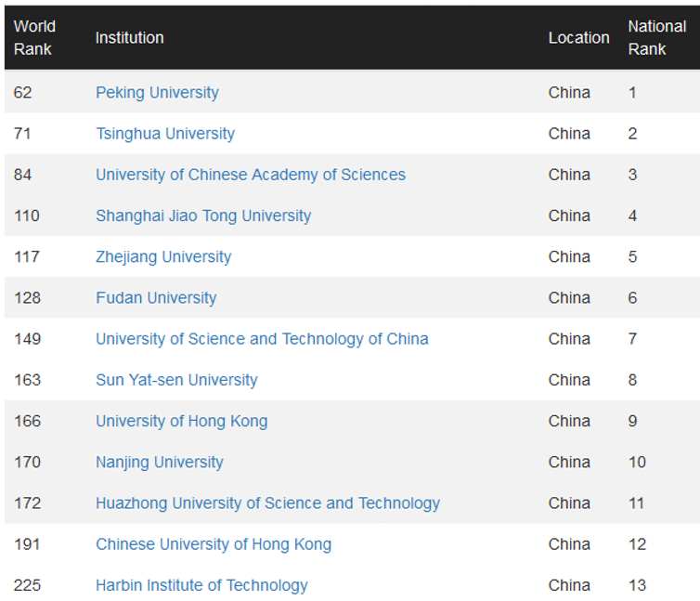700x601 pixels.
Task: Select Shanghai Jiao Tong University link
Action: point(203,216)
